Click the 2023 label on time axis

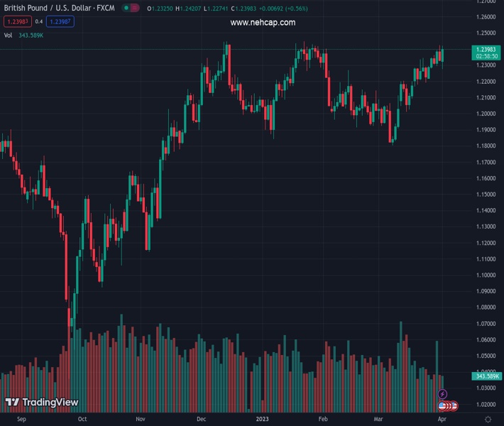coord(263,420)
